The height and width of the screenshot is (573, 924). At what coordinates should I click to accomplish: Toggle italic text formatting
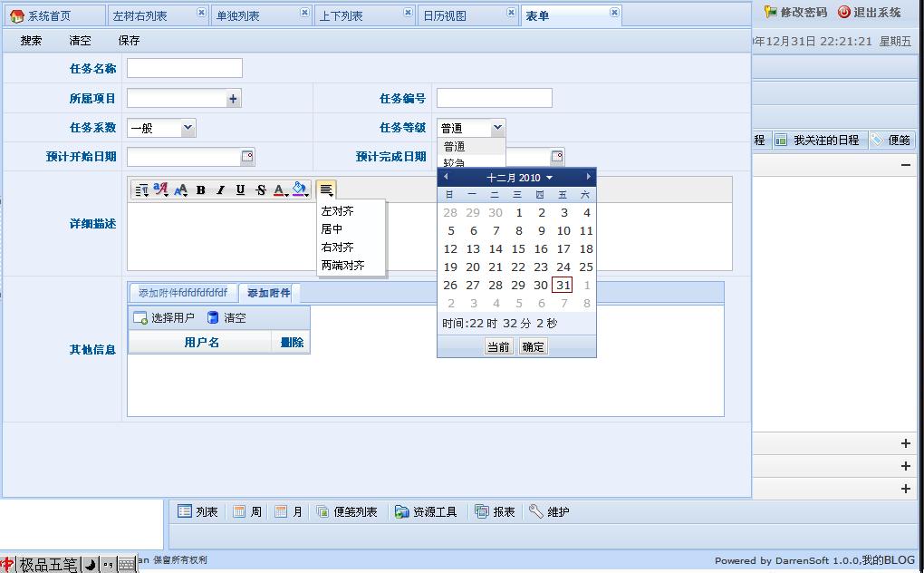pyautogui.click(x=220, y=189)
